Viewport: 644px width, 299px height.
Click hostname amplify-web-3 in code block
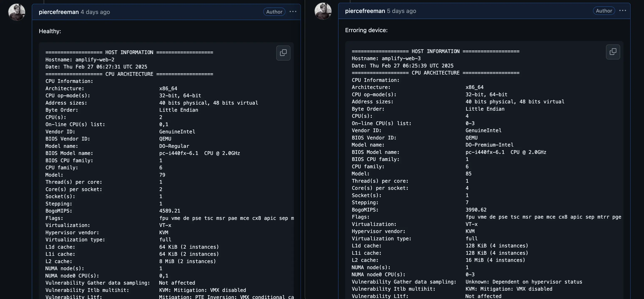[401, 58]
